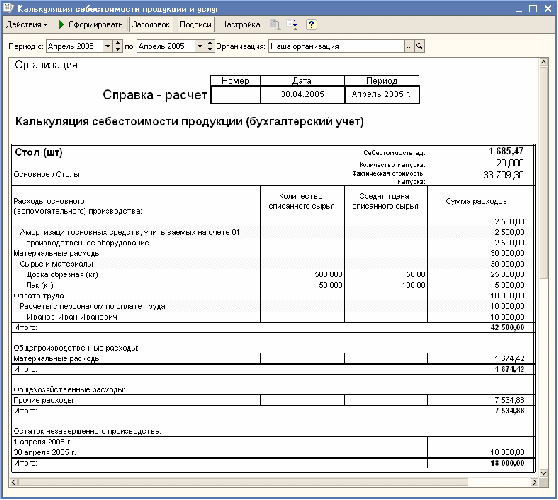The width and height of the screenshot is (558, 500).
Task: Click the value 7 534,88 in Прочие расходы row
Action: tap(510, 400)
